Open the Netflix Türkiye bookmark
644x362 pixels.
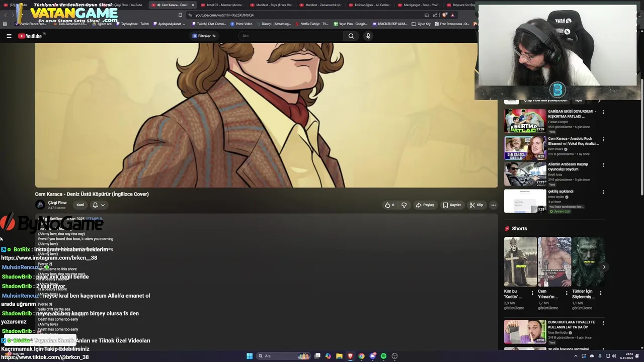pos(312,24)
